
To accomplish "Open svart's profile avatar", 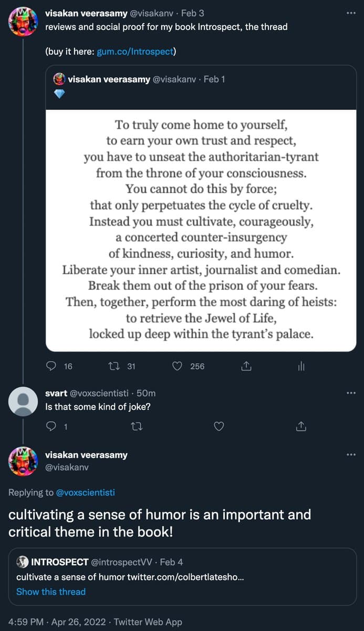I will [23, 403].
